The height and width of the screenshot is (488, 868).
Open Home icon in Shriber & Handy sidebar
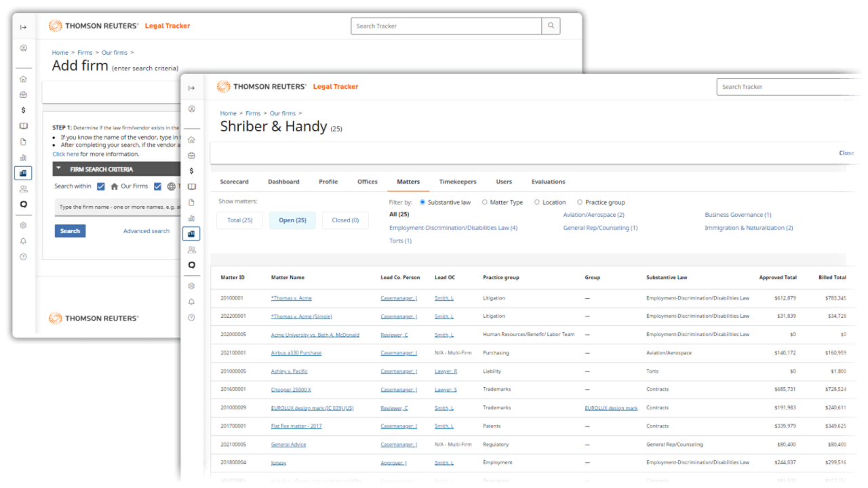[x=191, y=140]
